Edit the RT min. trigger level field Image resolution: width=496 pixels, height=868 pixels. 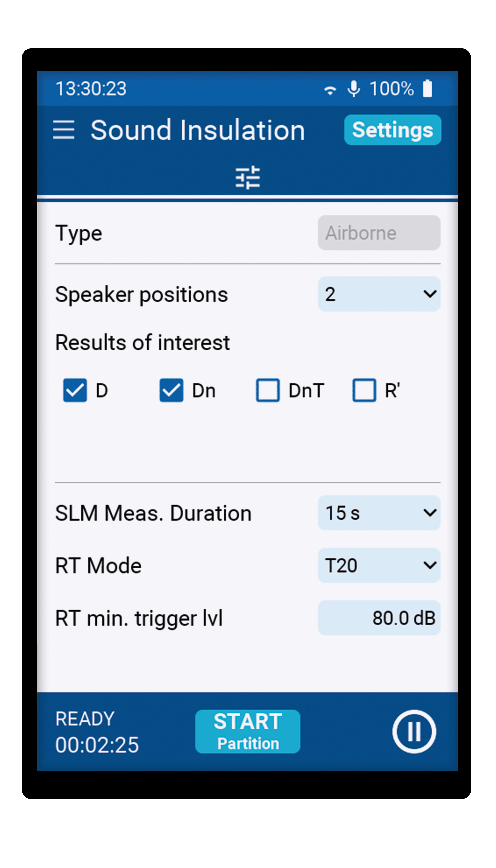379,618
